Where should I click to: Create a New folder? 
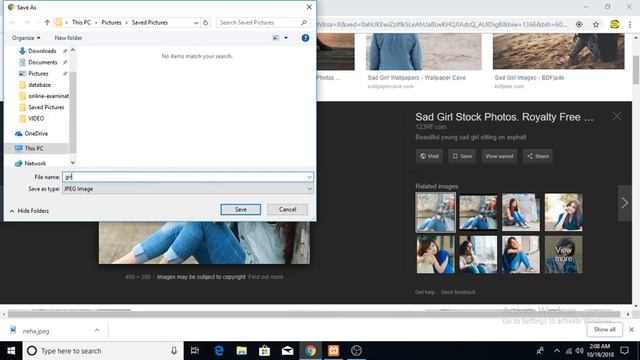point(68,38)
